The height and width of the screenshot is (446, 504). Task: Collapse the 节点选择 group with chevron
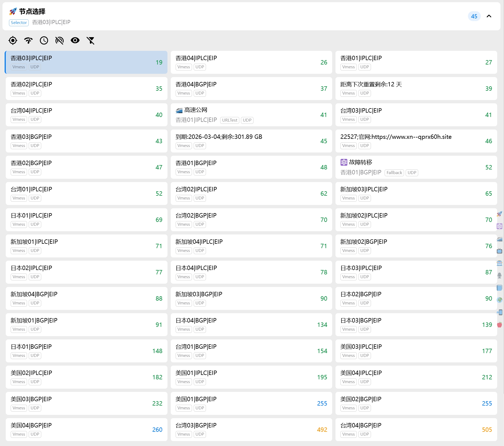pyautogui.click(x=489, y=16)
